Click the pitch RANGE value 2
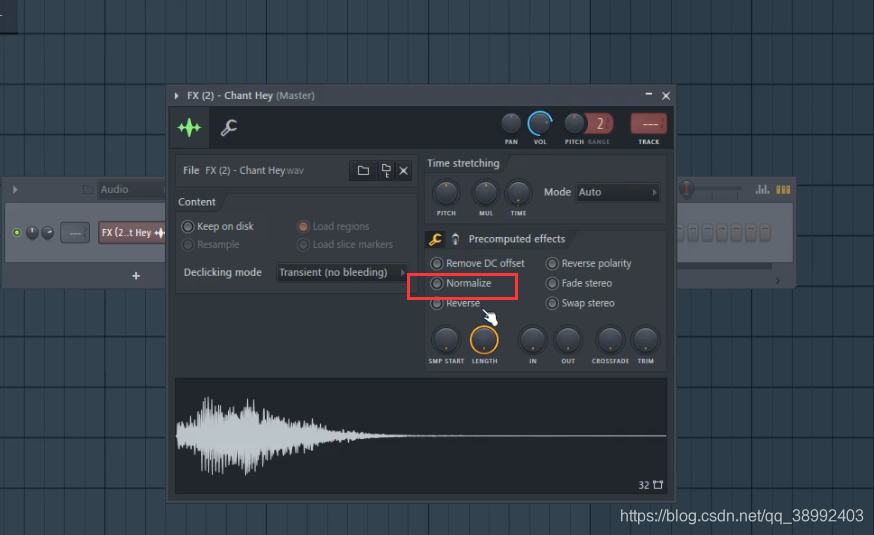Image resolution: width=874 pixels, height=535 pixels. (x=600, y=123)
